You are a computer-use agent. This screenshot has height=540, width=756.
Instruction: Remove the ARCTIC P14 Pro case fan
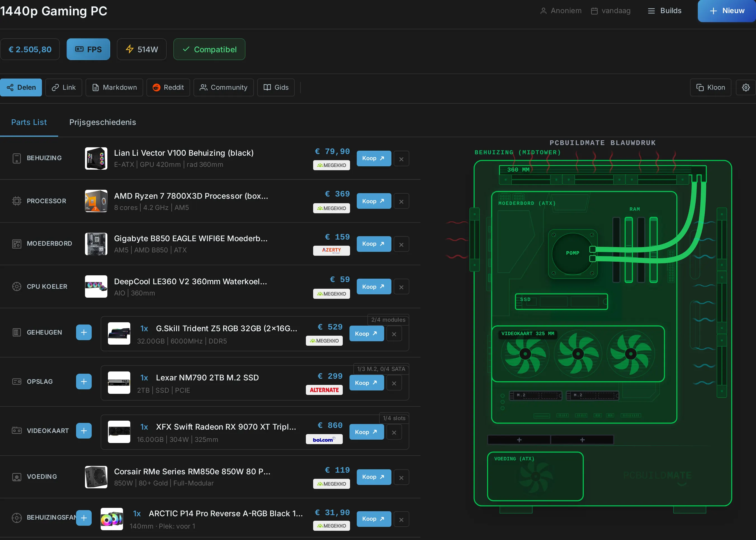401,519
